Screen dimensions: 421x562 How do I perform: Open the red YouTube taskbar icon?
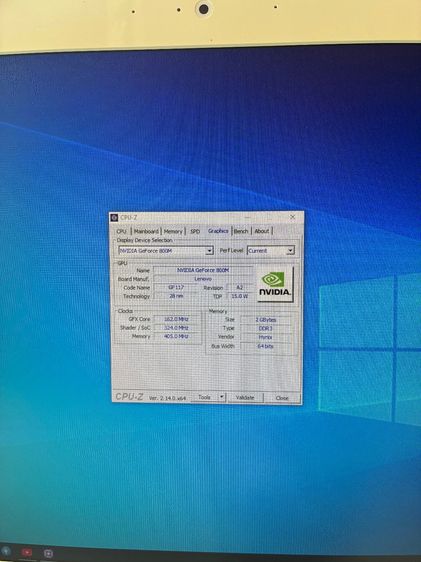[27, 552]
